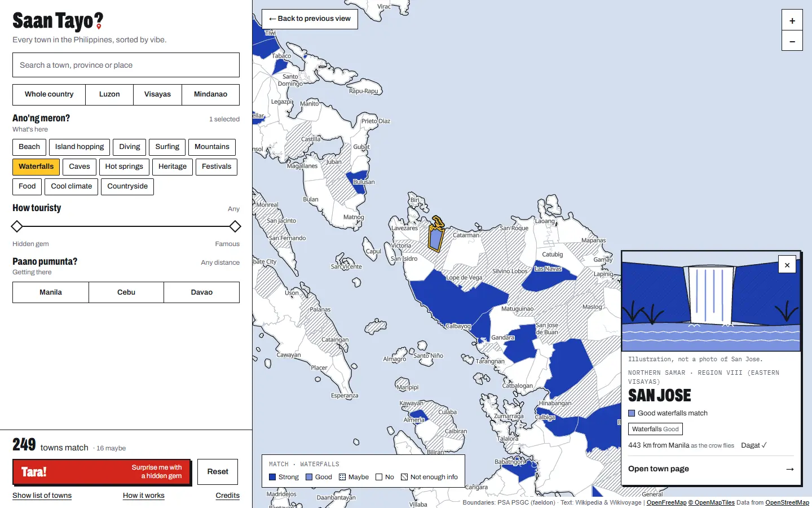Click Tara! surprise me button
This screenshot has height=508, width=812.
click(x=101, y=472)
